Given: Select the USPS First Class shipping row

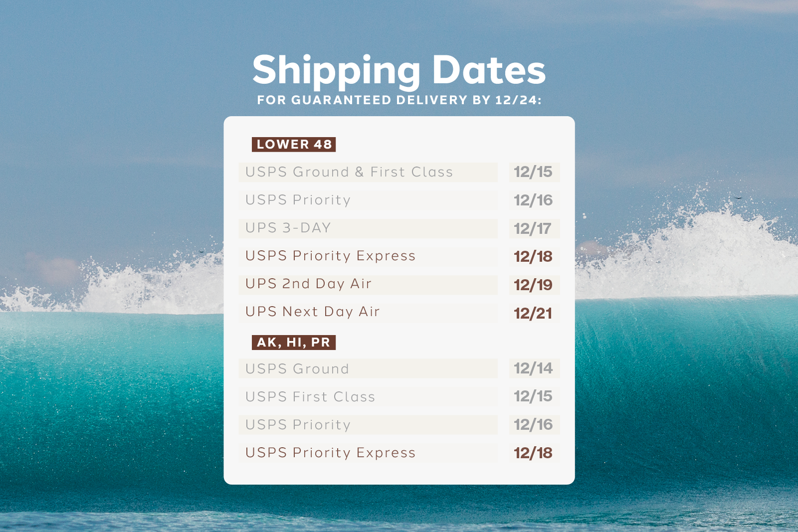Looking at the screenshot, I should coord(310,397).
